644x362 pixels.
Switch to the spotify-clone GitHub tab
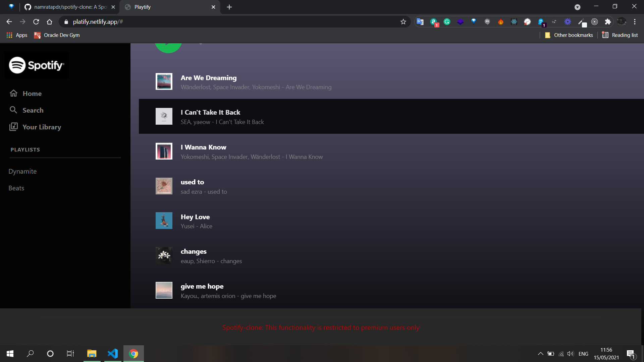(70, 7)
